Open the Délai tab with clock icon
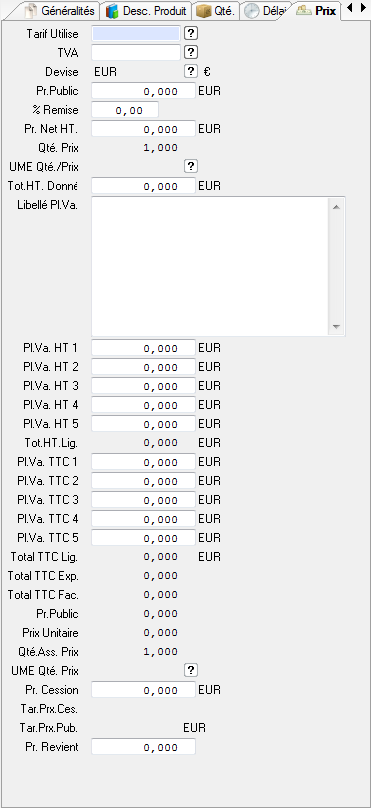This screenshot has height=808, width=371. [x=265, y=10]
